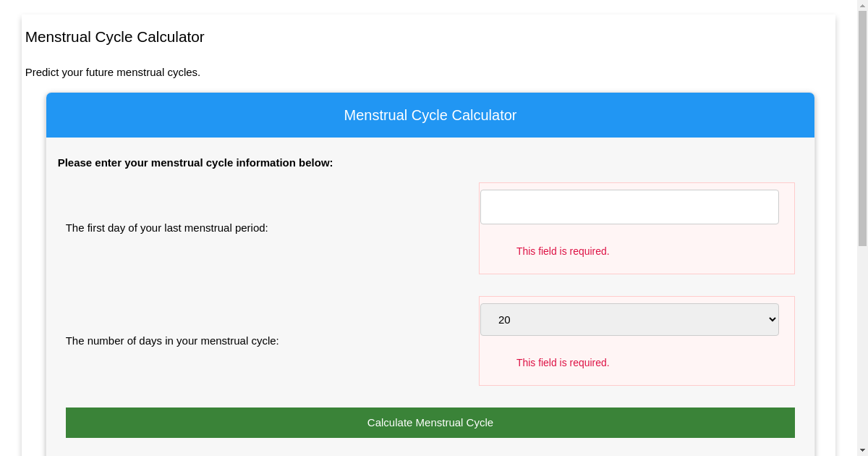Expand the dropdown showing 20 days
Viewport: 868px width, 456px height.
pos(629,319)
